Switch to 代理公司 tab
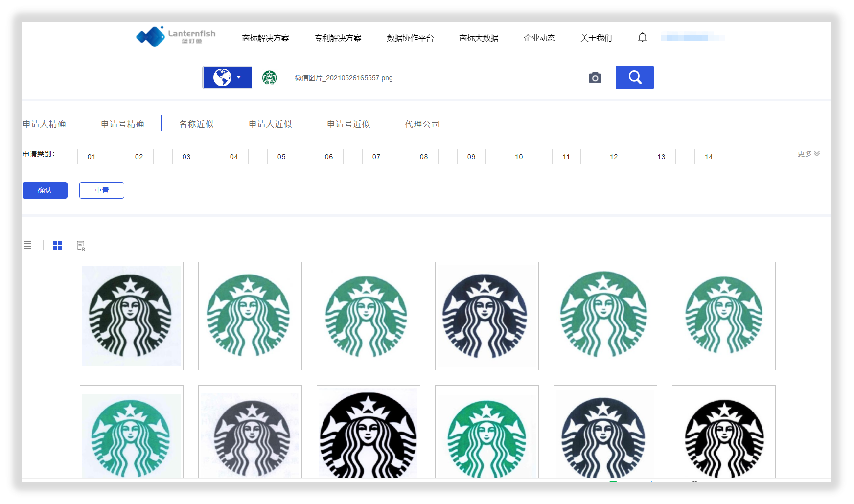Viewport: 854px width, 504px height. (422, 124)
